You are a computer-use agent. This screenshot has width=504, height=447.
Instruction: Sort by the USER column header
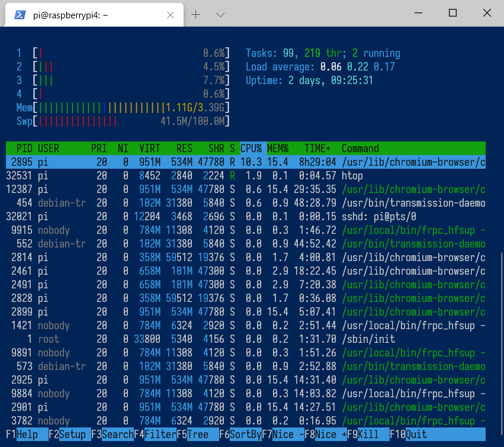pyautogui.click(x=49, y=149)
